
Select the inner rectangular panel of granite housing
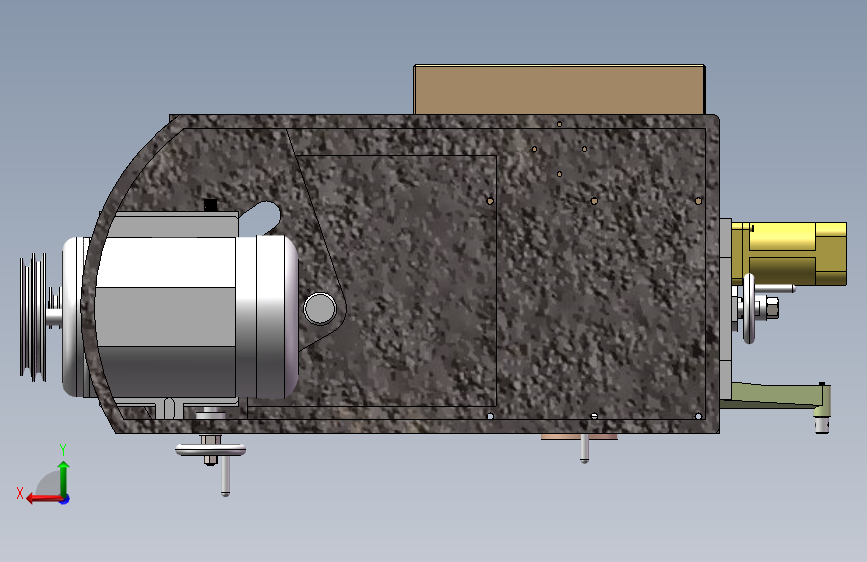click(x=396, y=281)
